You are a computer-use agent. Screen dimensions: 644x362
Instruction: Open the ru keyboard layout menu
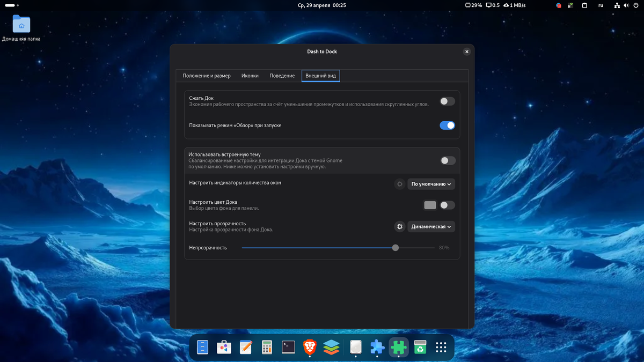click(601, 5)
